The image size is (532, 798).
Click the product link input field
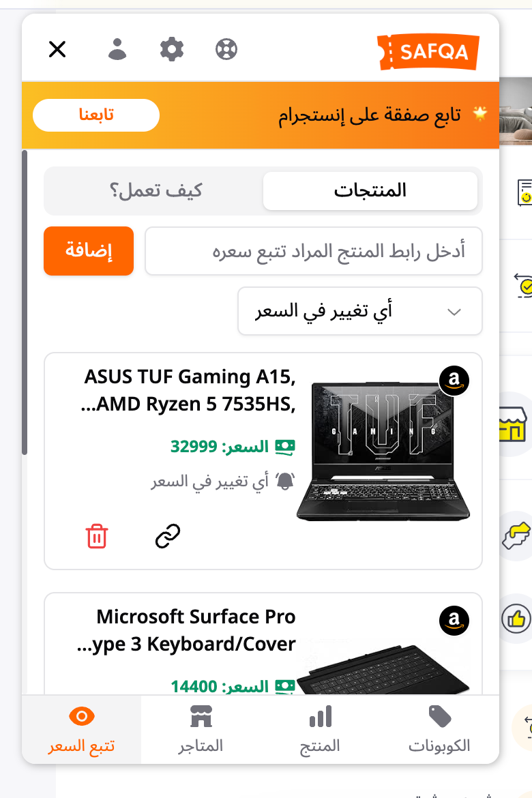pyautogui.click(x=314, y=251)
